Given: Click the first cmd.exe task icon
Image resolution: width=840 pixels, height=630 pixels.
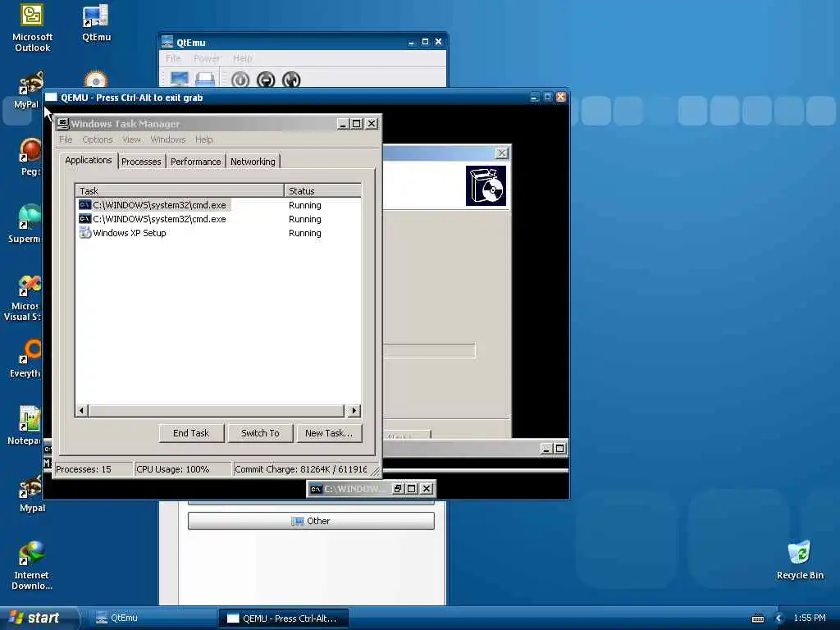Looking at the screenshot, I should pos(84,205).
